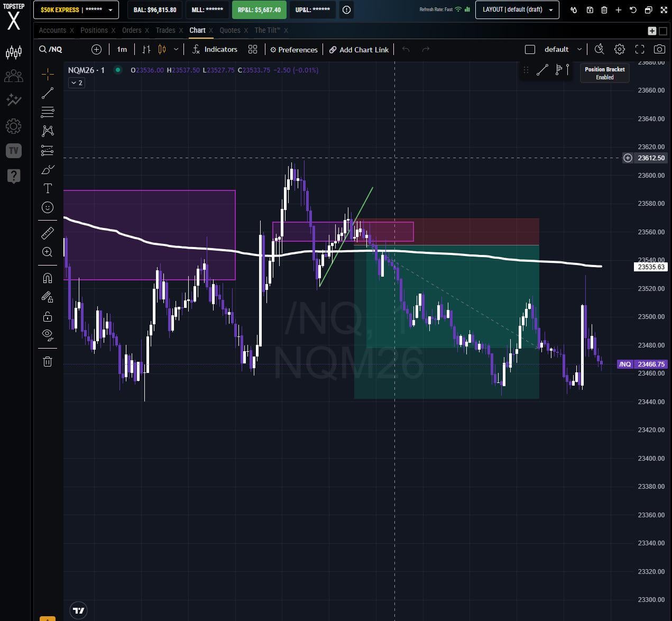
Task: Open chart settings gear icon
Action: (619, 49)
